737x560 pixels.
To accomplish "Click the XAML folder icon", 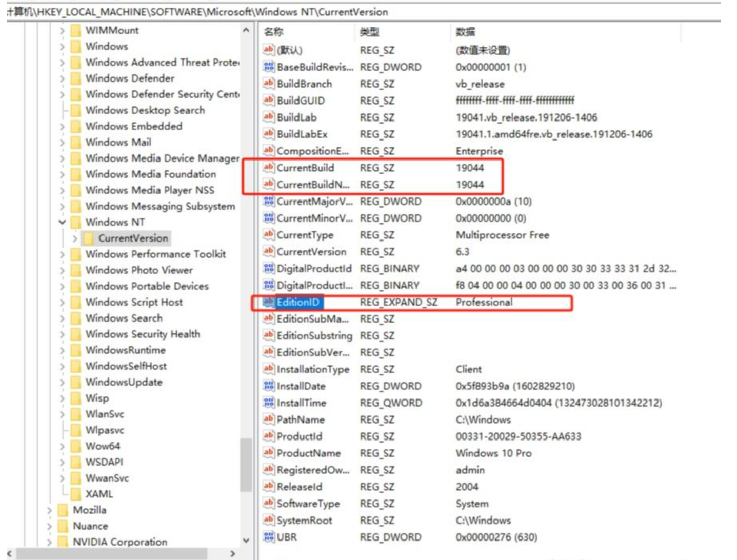I will (x=76, y=494).
